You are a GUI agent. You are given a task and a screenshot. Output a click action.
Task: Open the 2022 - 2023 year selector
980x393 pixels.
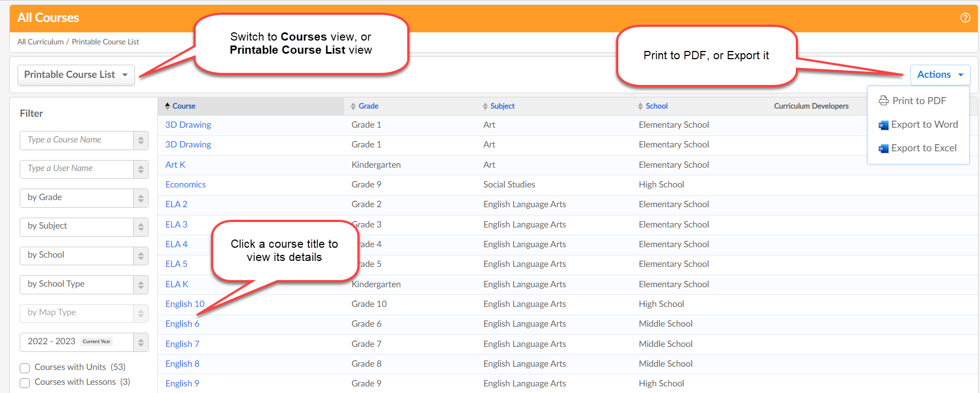click(x=83, y=342)
